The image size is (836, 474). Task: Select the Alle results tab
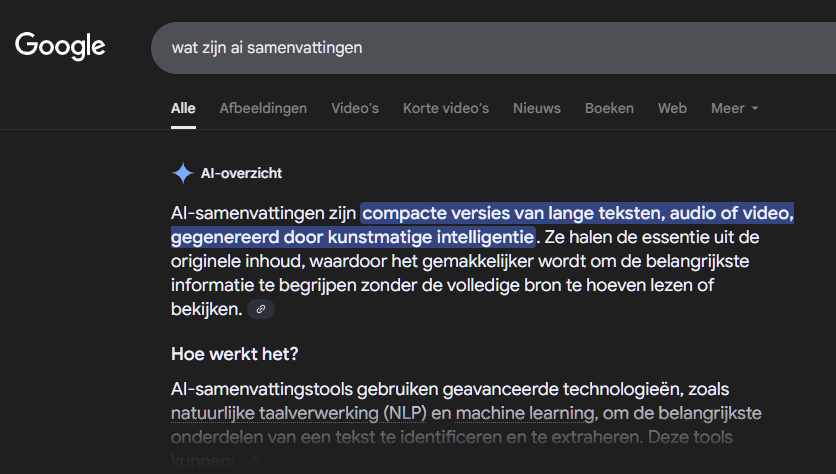coord(183,108)
